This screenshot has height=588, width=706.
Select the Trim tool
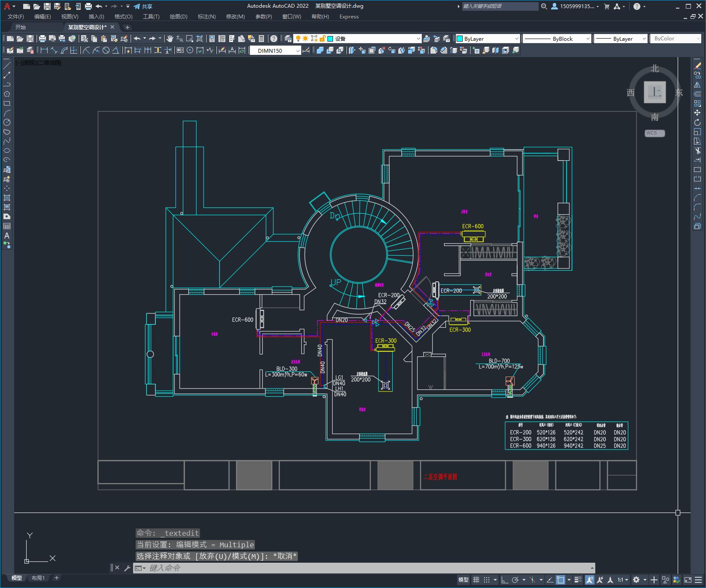pyautogui.click(x=697, y=151)
